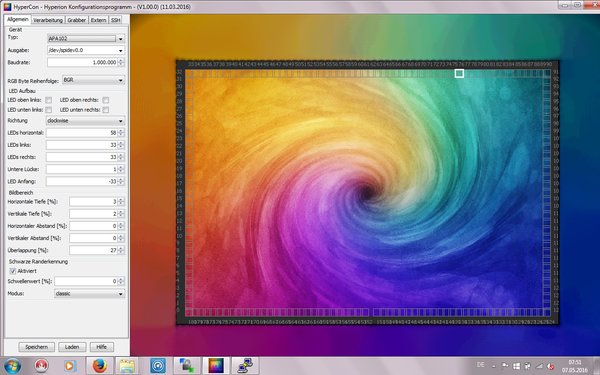Uncheck the Aktiviert black border detection checkbox
The image size is (600, 375).
pos(13,271)
